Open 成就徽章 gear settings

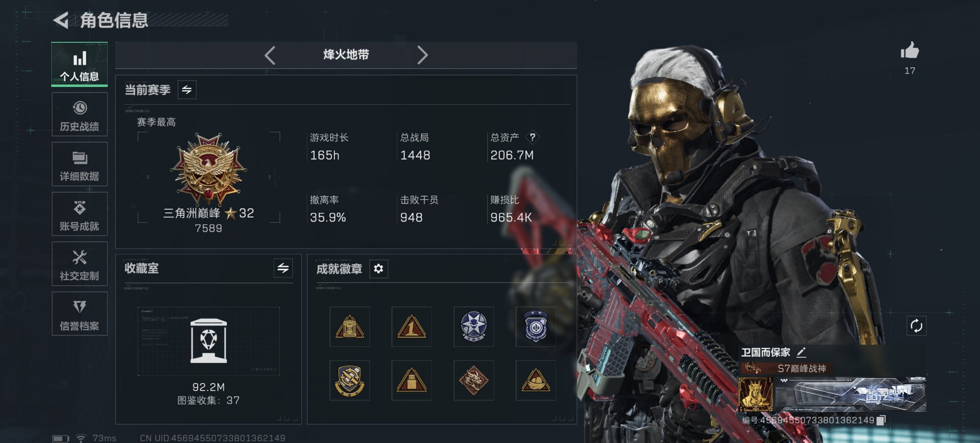pos(378,269)
